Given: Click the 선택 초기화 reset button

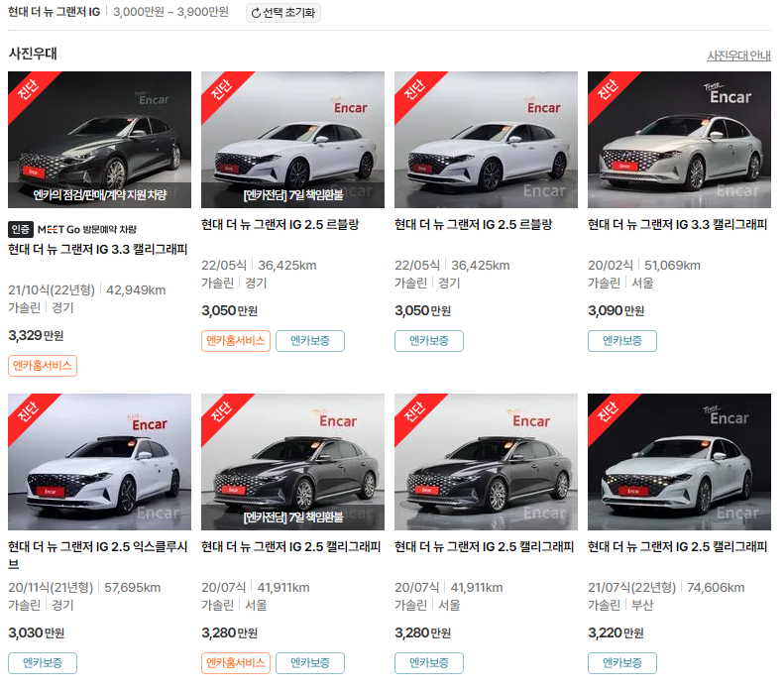Looking at the screenshot, I should (x=283, y=13).
